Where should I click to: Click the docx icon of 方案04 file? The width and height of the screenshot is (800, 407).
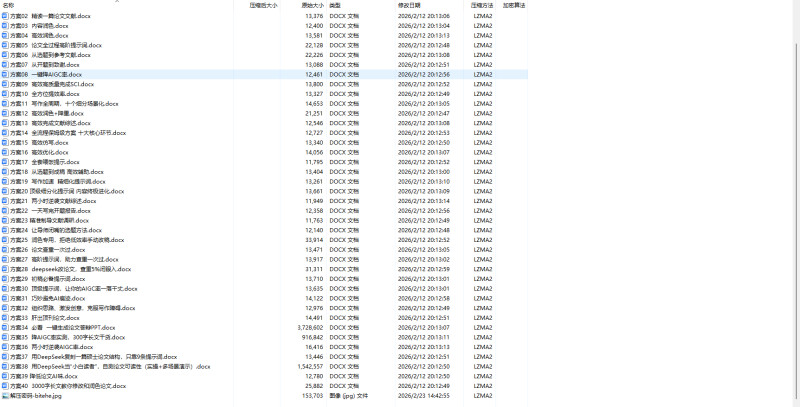tap(5, 35)
